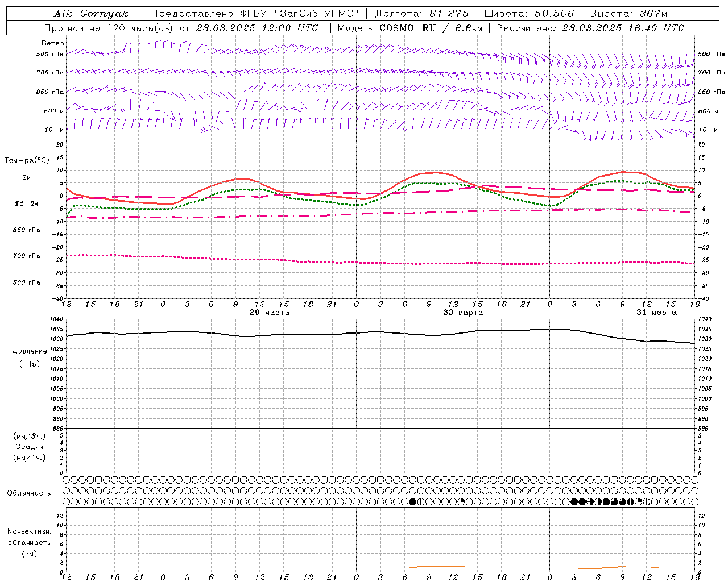728x582 pixels.
Task: Click the Прогноз на 120 часа(ов) text
Action: tap(110, 28)
